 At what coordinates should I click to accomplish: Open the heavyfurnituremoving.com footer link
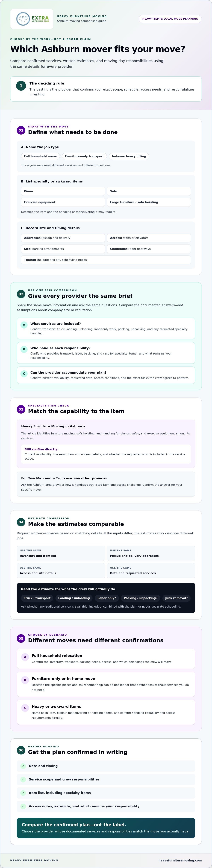pyautogui.click(x=180, y=860)
